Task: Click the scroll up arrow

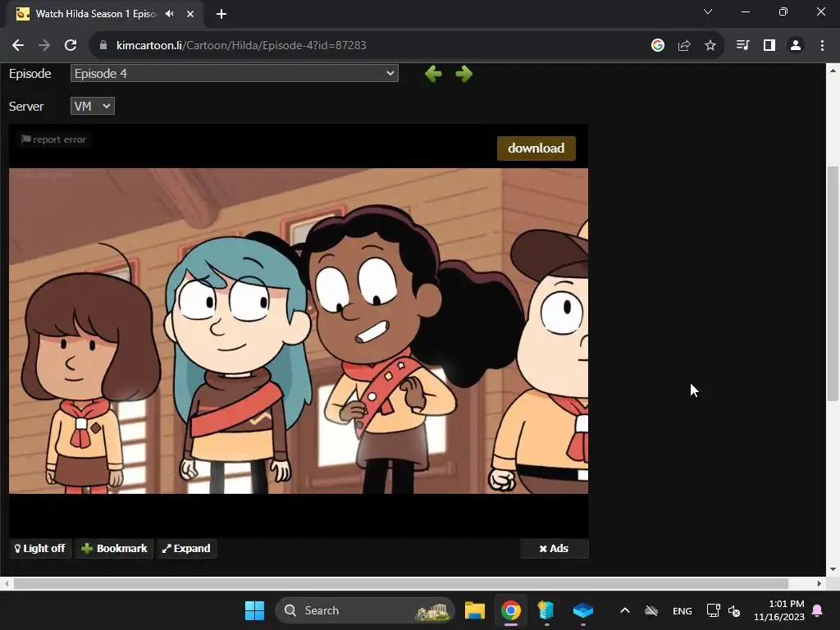Action: click(x=833, y=71)
